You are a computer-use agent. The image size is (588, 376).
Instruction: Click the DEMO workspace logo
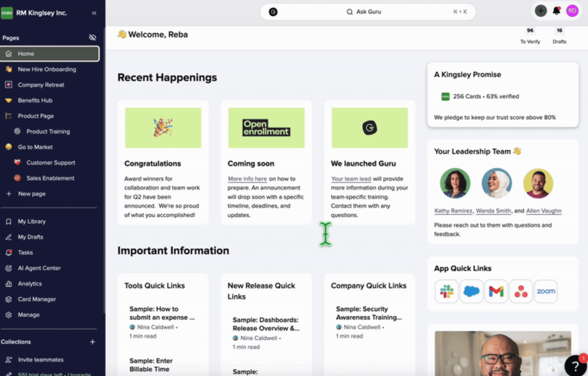(7, 13)
